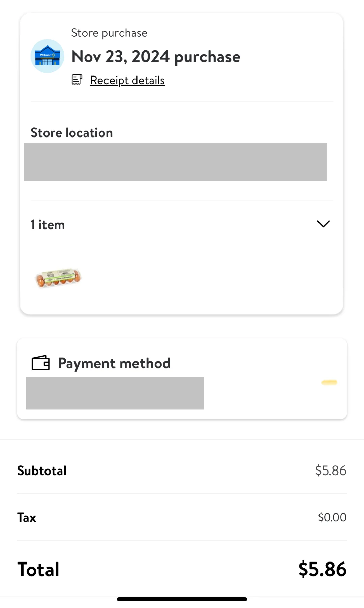Tap the Walmart store icon
364x608 pixels.
click(x=48, y=56)
